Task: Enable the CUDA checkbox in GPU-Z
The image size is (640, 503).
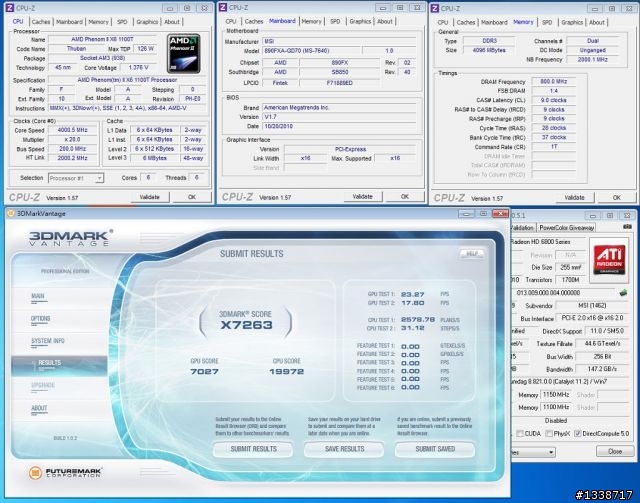Action: point(520,434)
